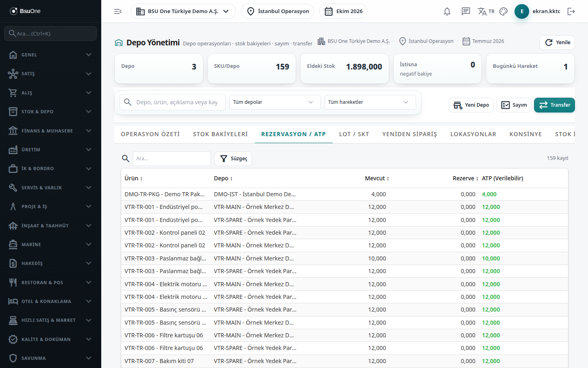
Task: Click the Üretim factory icon
Action: (13, 150)
